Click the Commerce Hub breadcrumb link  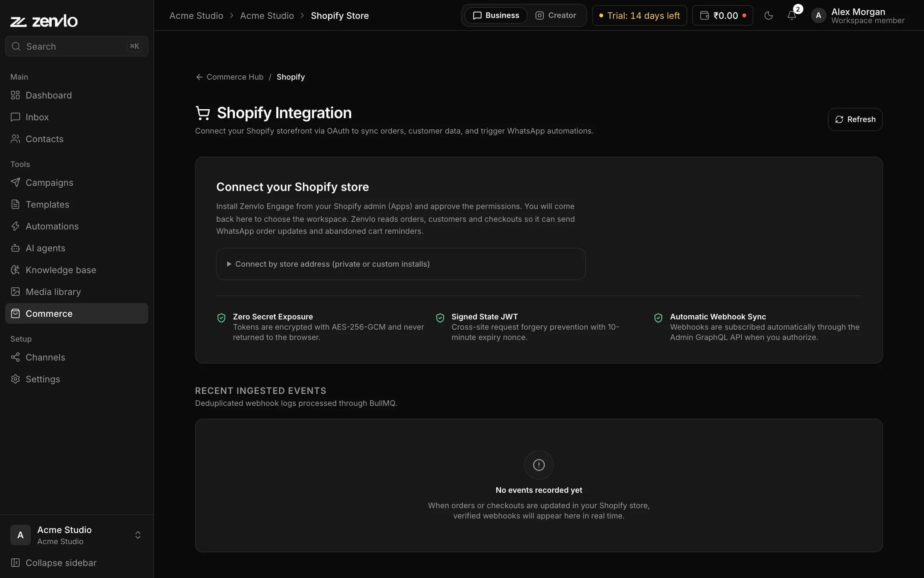(235, 77)
